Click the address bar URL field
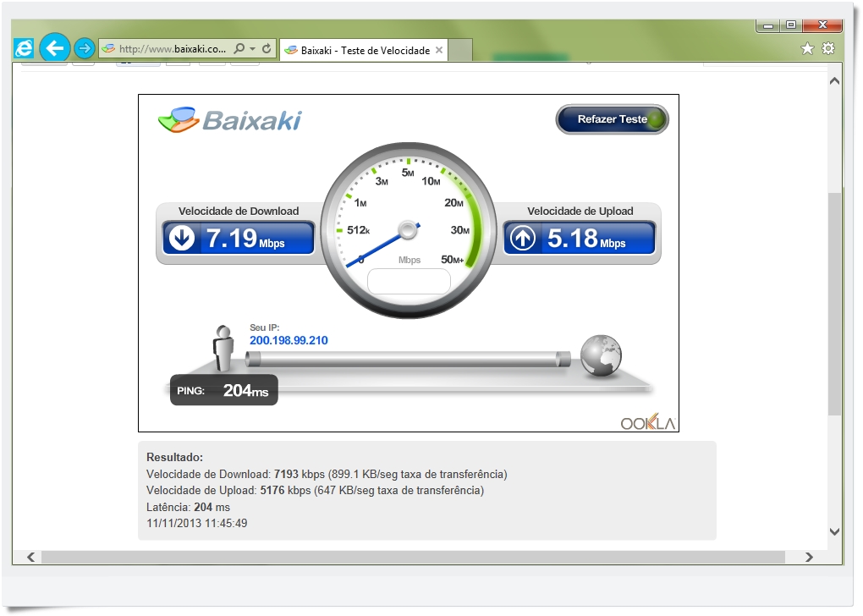 172,48
